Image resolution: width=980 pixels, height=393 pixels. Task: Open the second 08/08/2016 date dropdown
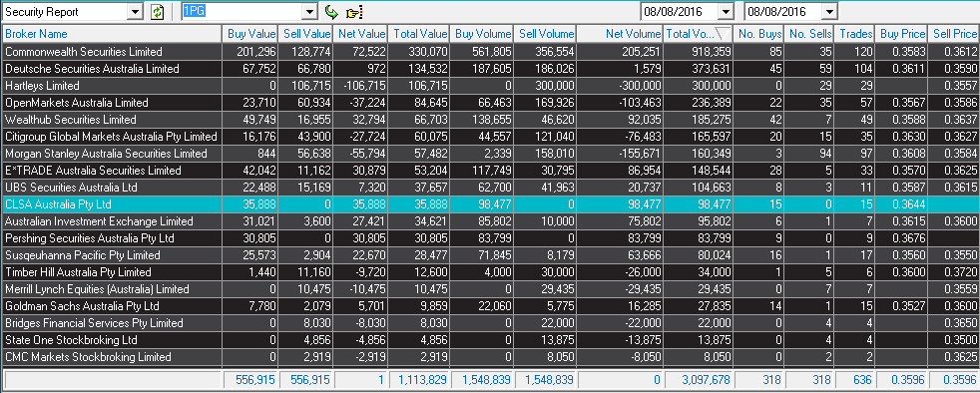[x=829, y=11]
